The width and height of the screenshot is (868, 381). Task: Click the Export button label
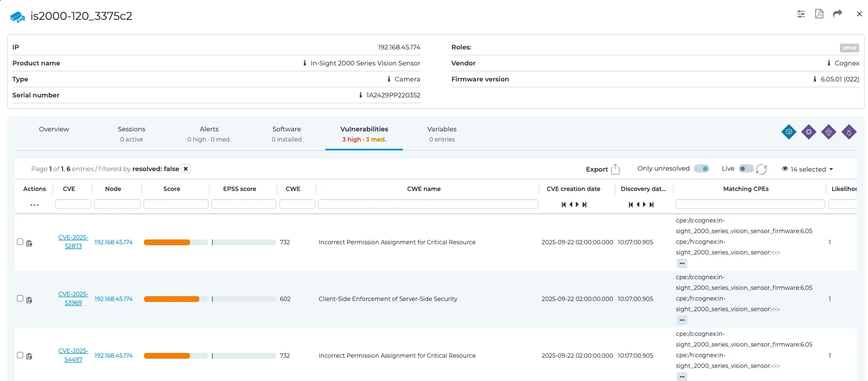click(x=597, y=169)
